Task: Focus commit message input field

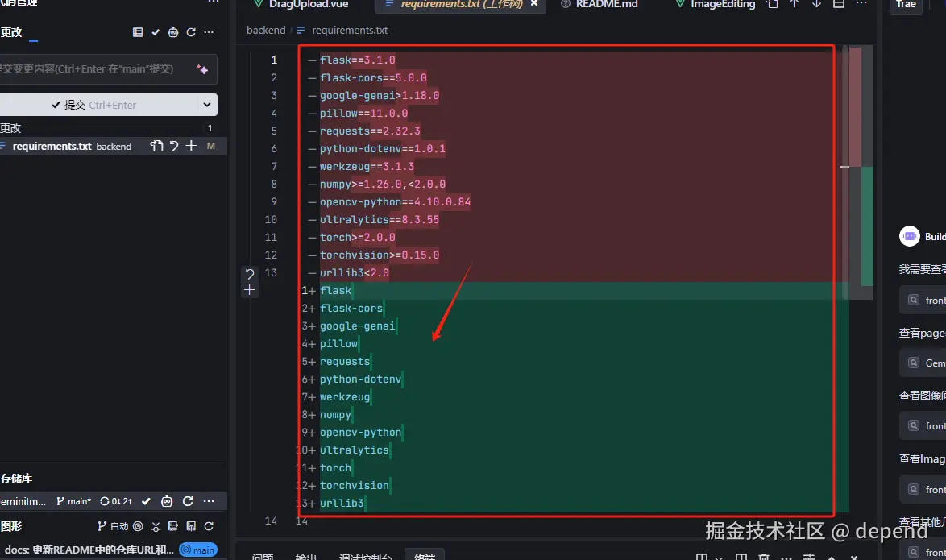Action: click(x=97, y=69)
